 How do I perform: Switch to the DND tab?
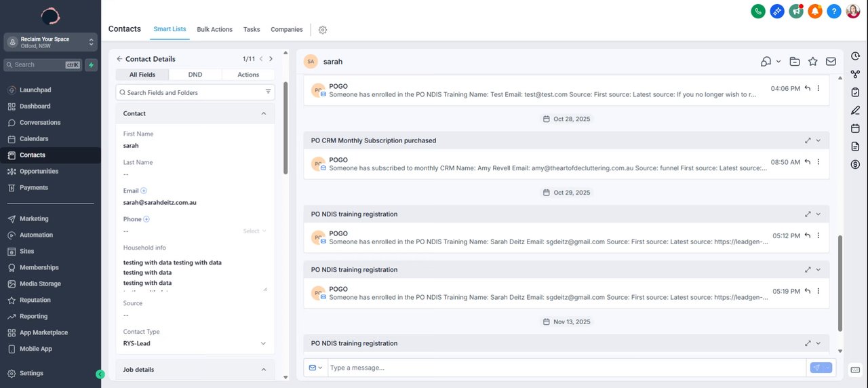click(195, 75)
